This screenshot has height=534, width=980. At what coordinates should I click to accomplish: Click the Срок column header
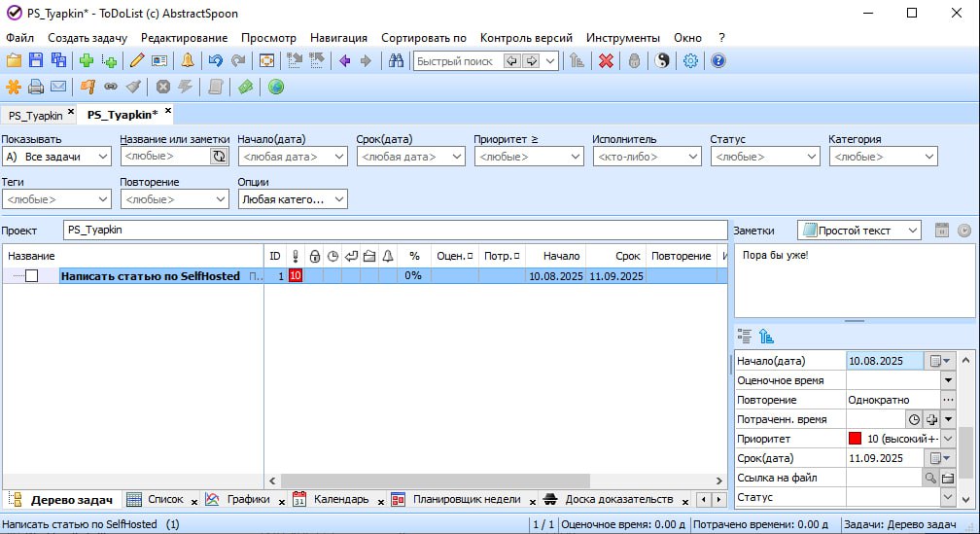[627, 256]
